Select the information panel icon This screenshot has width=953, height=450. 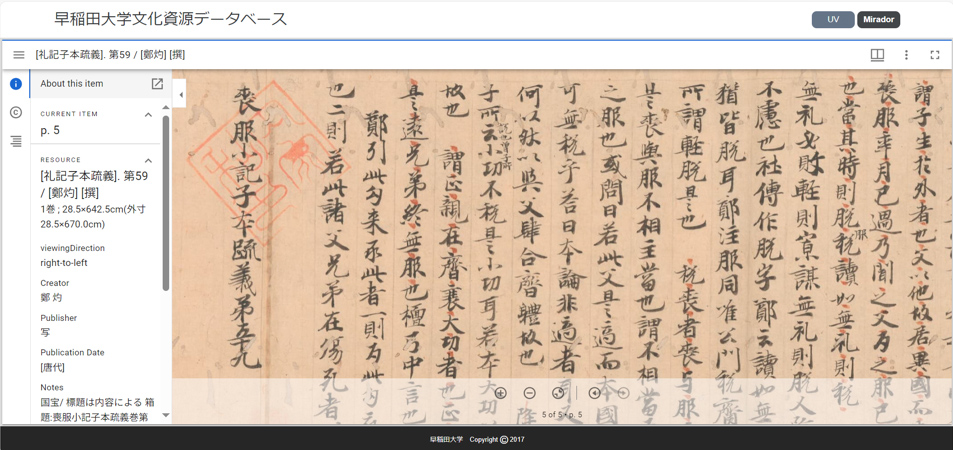coord(16,84)
